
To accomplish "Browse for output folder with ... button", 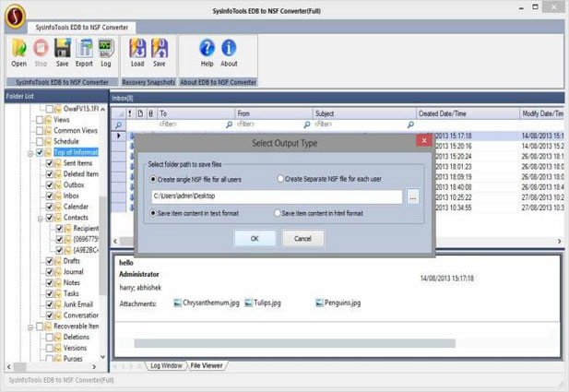I will [x=412, y=196].
